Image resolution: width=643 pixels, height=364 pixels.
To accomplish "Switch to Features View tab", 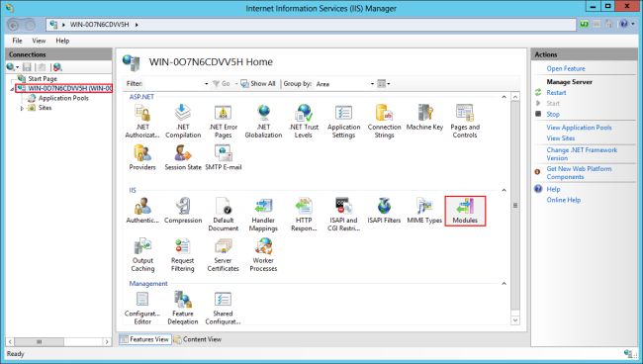I will (x=145, y=339).
